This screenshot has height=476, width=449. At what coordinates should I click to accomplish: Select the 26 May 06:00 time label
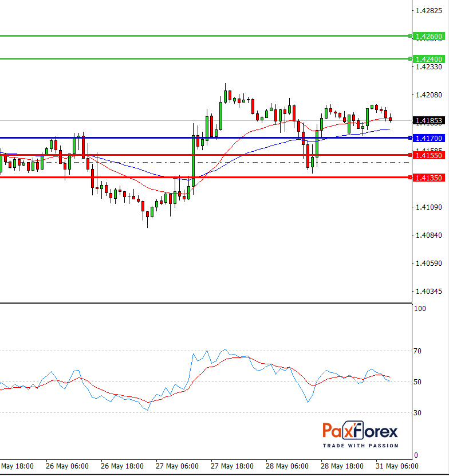click(67, 466)
